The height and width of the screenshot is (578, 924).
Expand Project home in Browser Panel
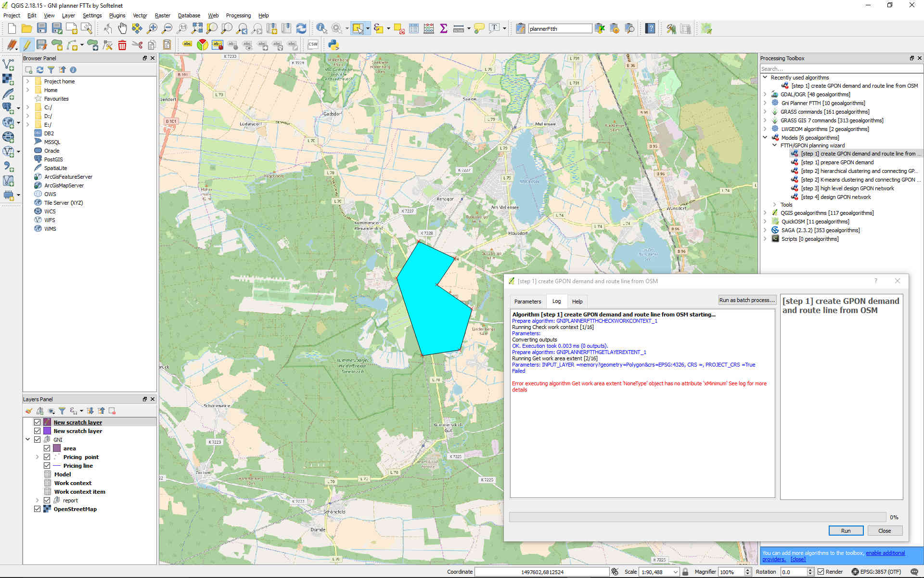point(28,81)
